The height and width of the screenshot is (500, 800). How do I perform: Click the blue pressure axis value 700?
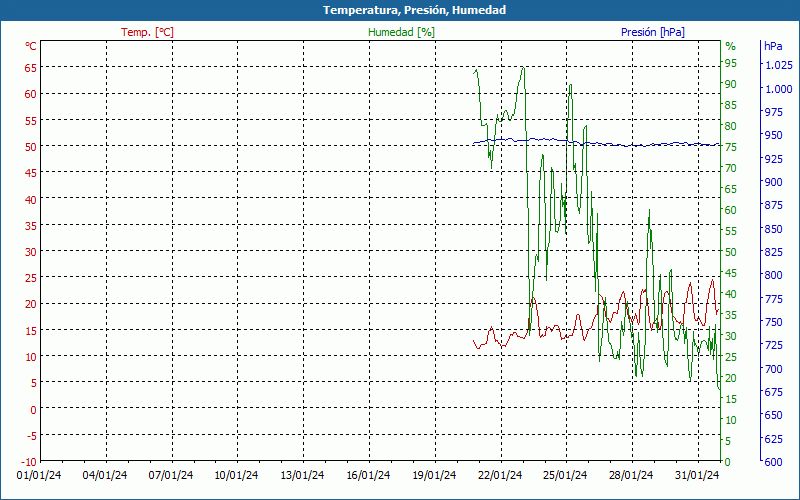[773, 368]
